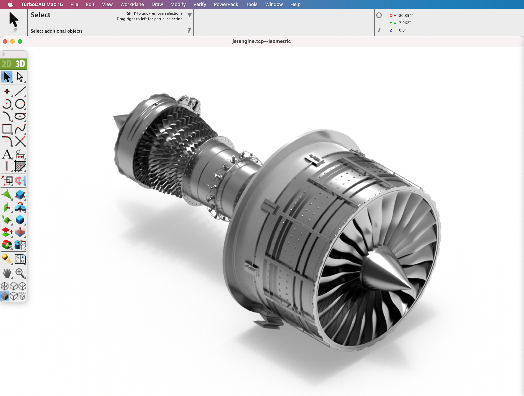This screenshot has width=524, height=396.
Task: Select the Line drawing tool
Action: coord(20,91)
